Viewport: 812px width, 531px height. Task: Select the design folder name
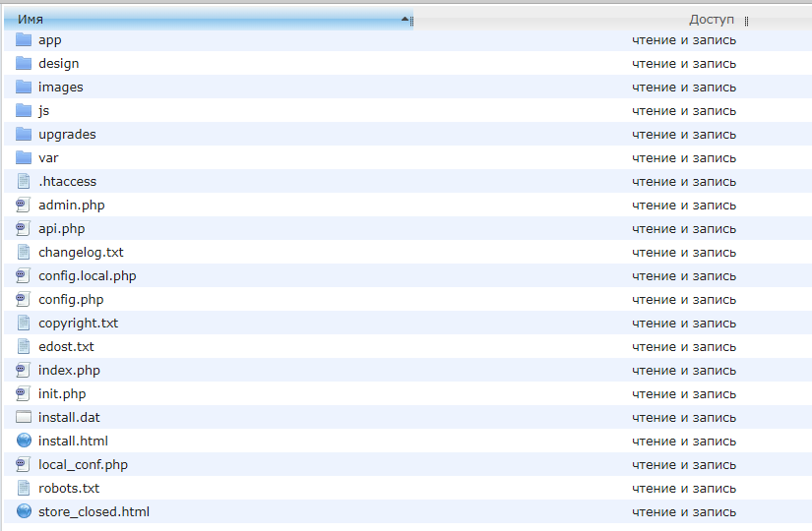click(x=58, y=64)
